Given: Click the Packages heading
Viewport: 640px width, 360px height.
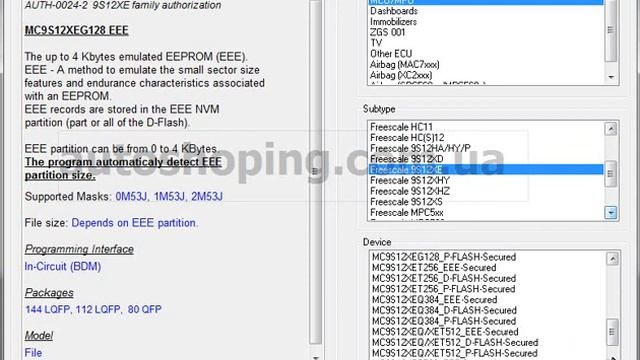Looking at the screenshot, I should point(49,293).
